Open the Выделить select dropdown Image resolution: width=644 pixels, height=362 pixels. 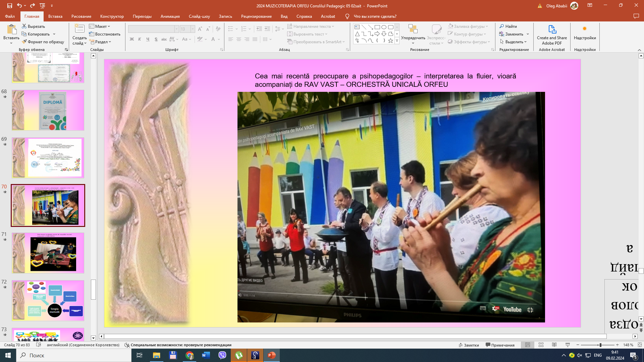(513, 42)
